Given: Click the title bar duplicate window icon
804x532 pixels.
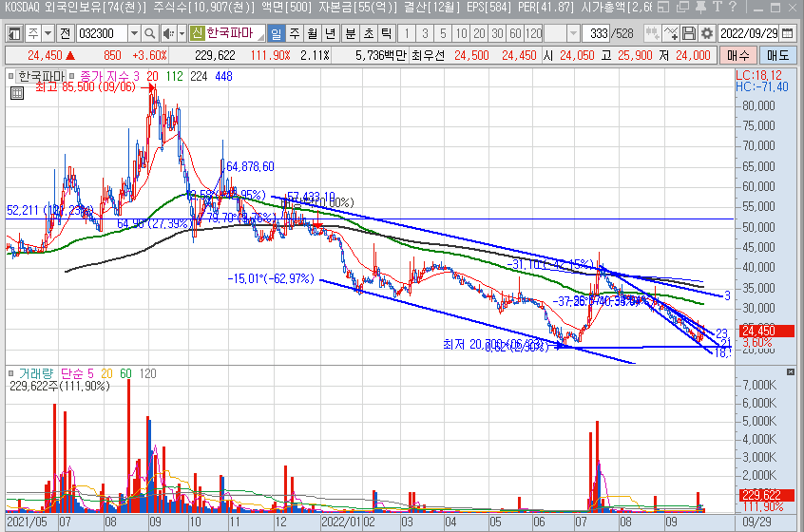Looking at the screenshot, I should 682,8.
